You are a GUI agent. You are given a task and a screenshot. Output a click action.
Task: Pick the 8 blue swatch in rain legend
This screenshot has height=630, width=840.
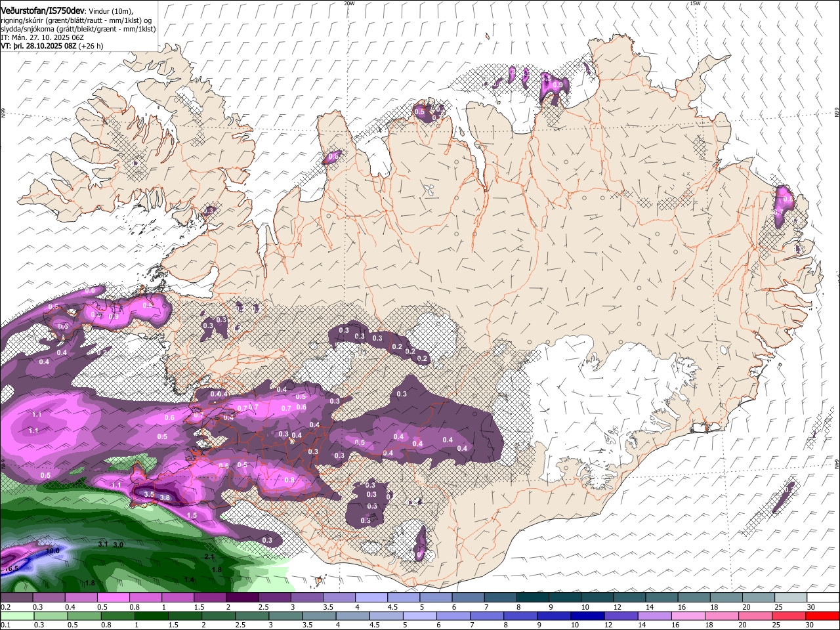(x=520, y=616)
